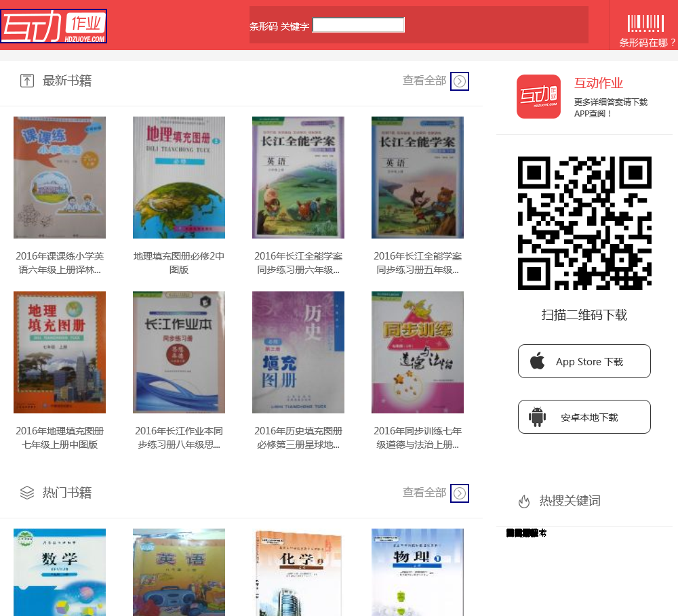678x616 pixels.
Task: Click the title 地理填充图册必修2中图版
Action: click(179, 263)
